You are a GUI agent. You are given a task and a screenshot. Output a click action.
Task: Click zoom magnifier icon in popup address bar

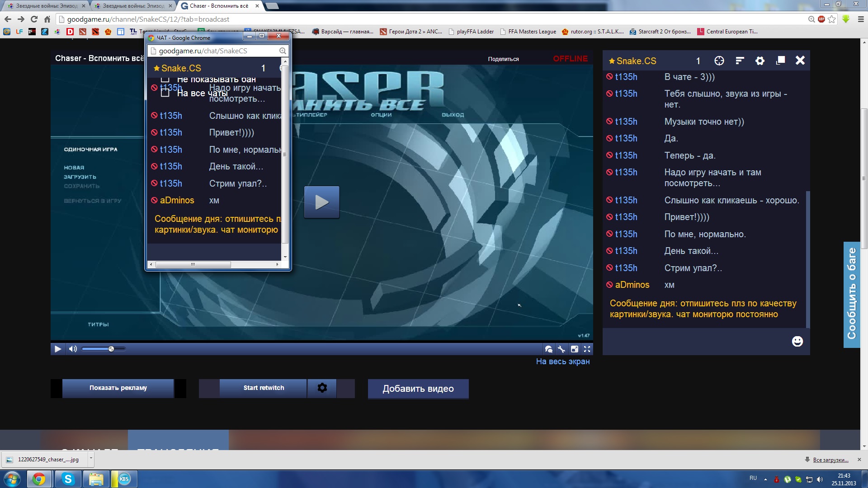282,51
